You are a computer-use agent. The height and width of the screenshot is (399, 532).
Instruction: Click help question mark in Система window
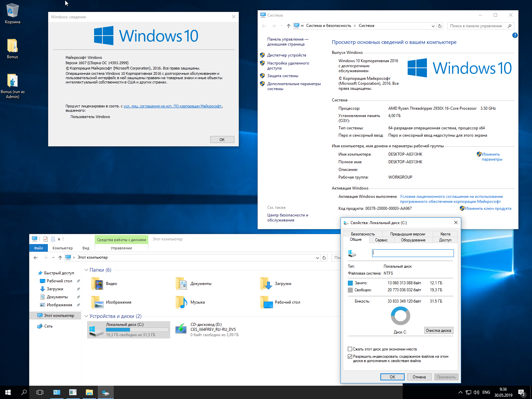tap(515, 35)
